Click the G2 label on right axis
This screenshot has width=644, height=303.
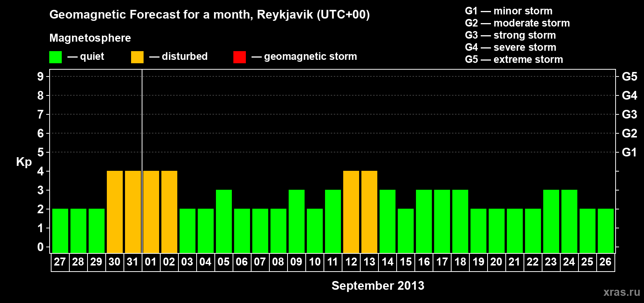[x=630, y=133]
